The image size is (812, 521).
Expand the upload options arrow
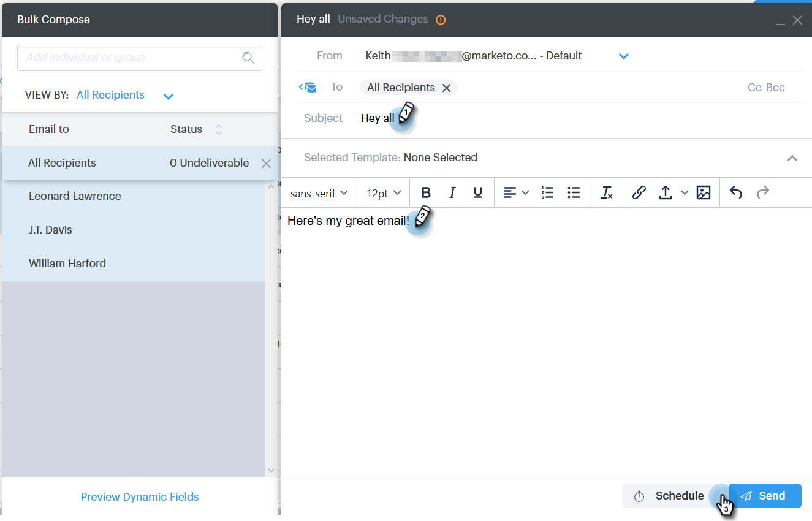tap(685, 192)
